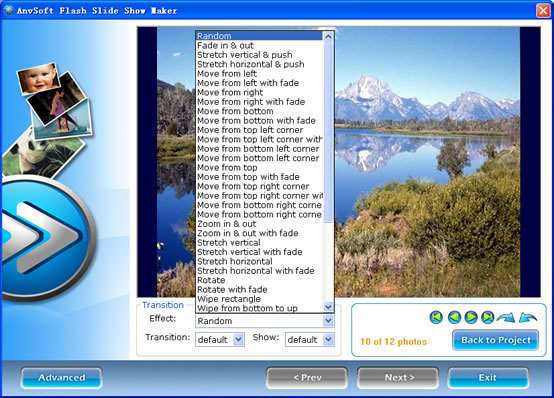Pick the Rotate effect
Screen dimensions: 554x398
(259, 280)
